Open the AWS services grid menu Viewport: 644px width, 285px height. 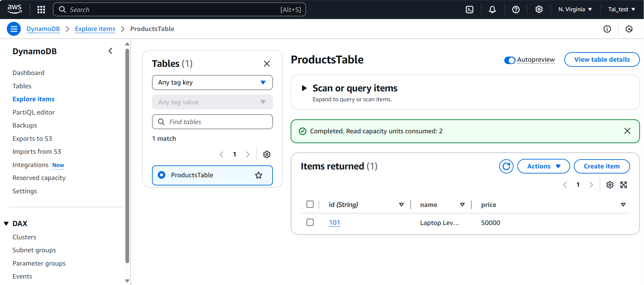(41, 10)
